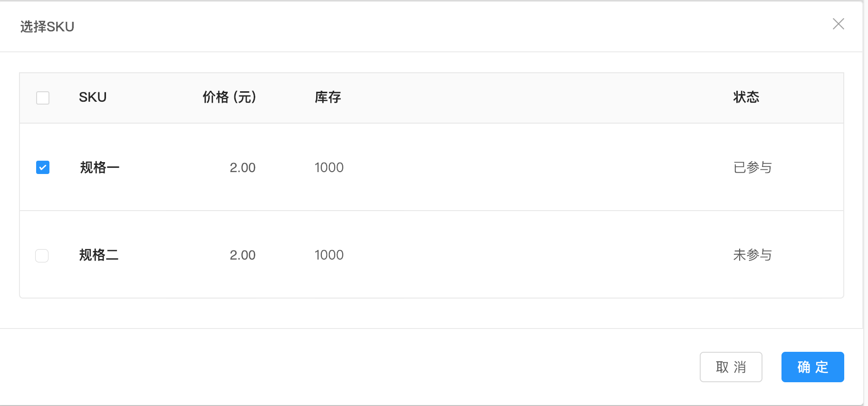Click the SKU column header
The height and width of the screenshot is (406, 868).
click(x=92, y=97)
